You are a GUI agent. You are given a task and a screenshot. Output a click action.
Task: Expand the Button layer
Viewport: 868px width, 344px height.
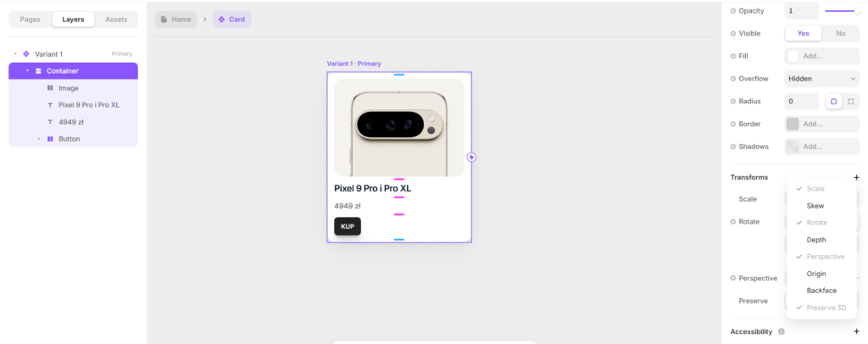(x=39, y=139)
